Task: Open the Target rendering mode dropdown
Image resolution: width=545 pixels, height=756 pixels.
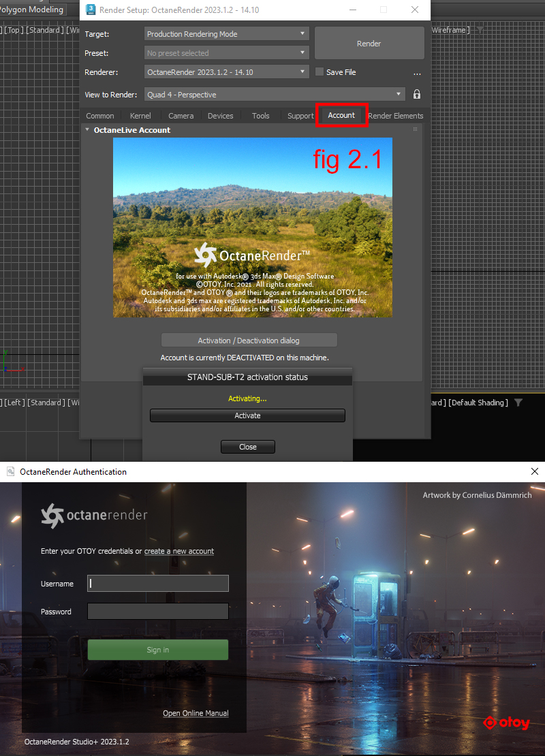Action: point(227,34)
